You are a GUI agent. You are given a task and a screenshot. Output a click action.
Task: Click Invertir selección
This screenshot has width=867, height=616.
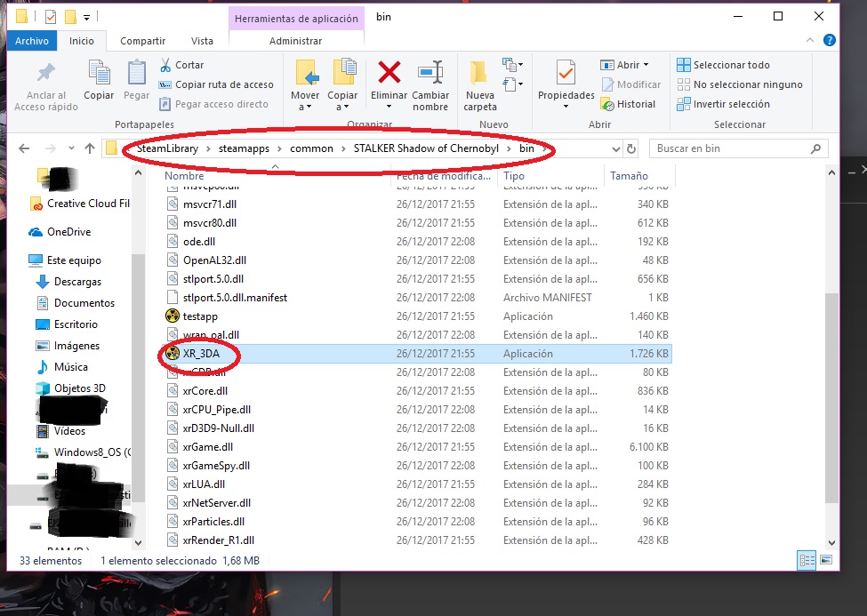click(x=723, y=104)
